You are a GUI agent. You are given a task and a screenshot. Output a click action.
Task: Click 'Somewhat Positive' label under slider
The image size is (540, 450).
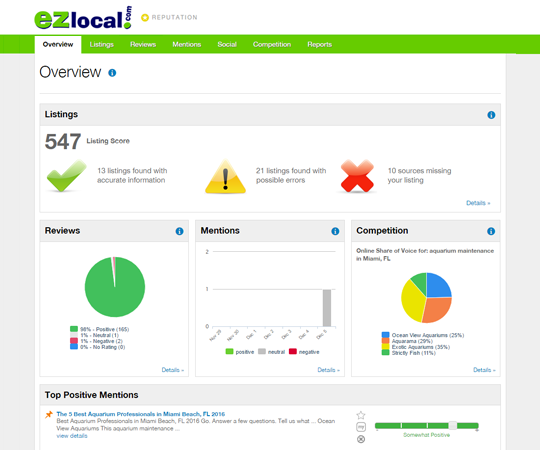click(427, 435)
